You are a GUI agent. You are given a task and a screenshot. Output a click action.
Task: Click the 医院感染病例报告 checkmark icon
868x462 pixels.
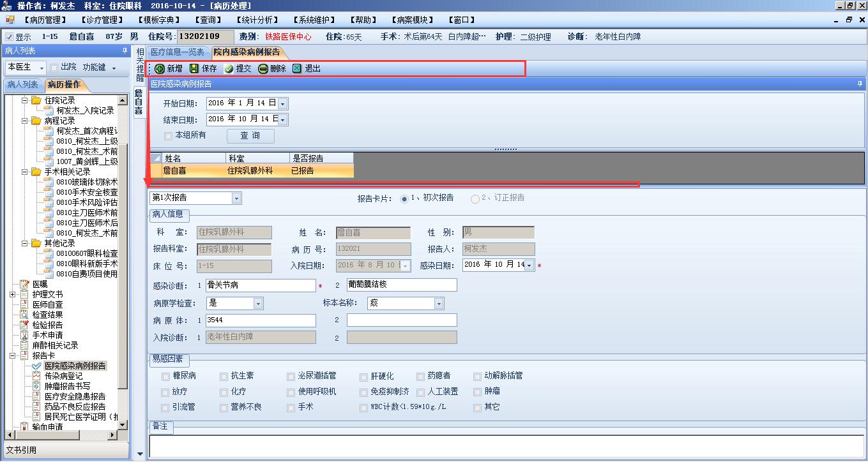pyautogui.click(x=37, y=366)
